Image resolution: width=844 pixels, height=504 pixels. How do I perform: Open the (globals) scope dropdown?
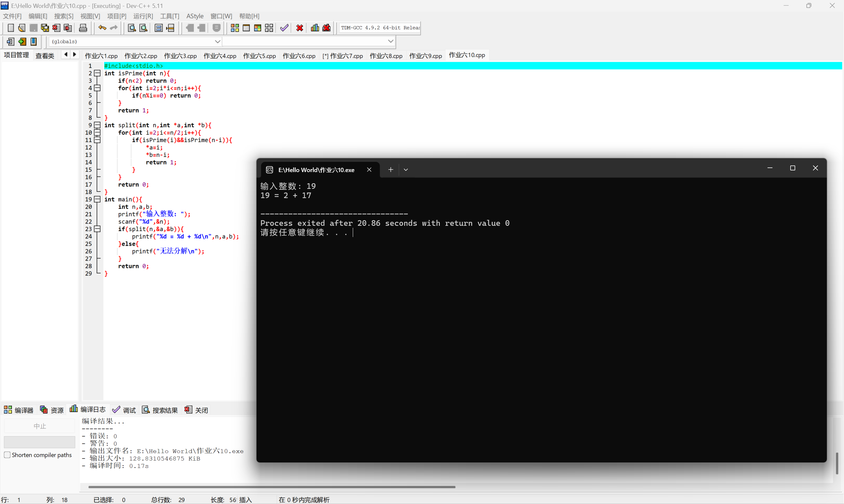point(217,42)
